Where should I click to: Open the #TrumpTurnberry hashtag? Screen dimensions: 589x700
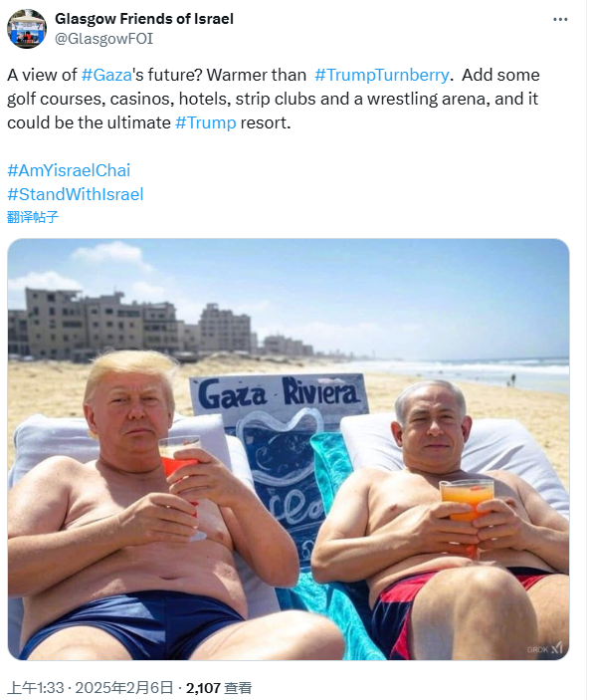(382, 75)
